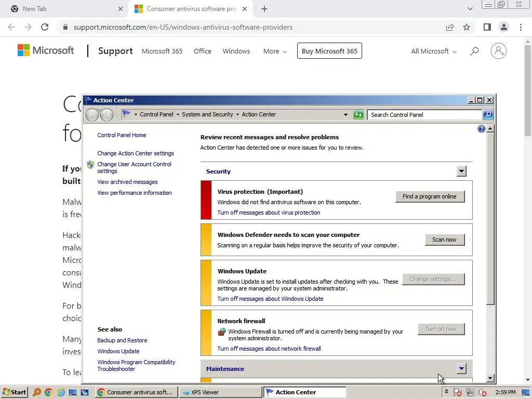Viewport: 532px width, 399px height.
Task: Switch to Consumer antivirus taskbar button
Action: pyautogui.click(x=136, y=392)
